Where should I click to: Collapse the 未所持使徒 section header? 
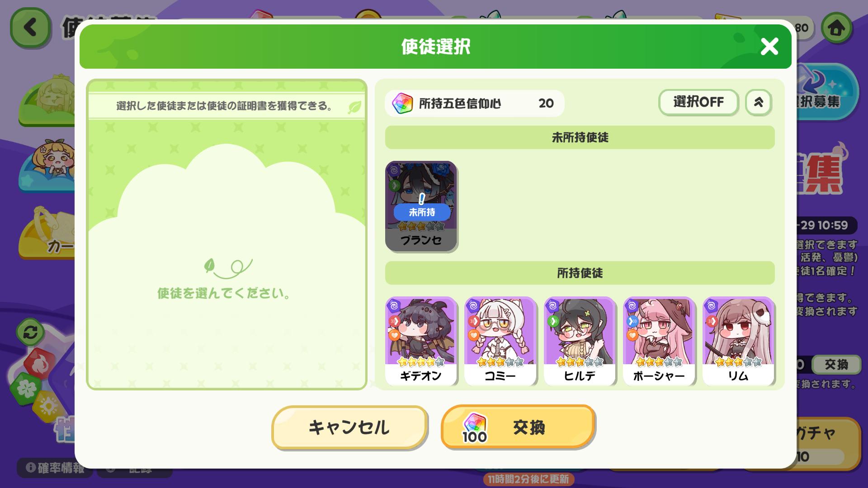[580, 137]
